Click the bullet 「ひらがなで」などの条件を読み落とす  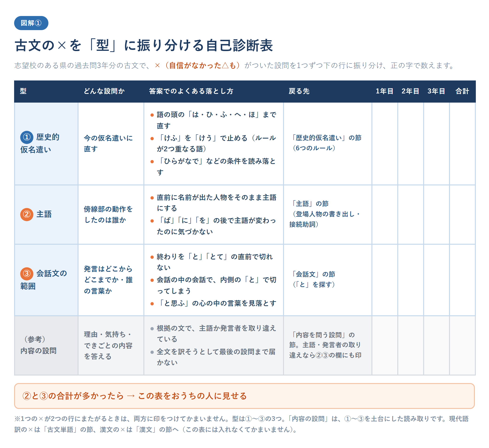coord(213,167)
